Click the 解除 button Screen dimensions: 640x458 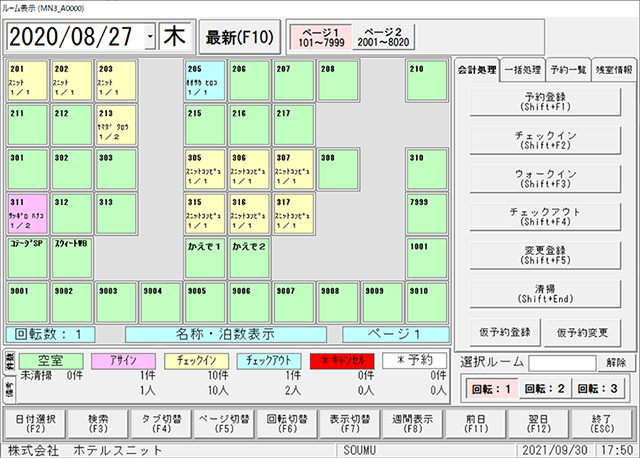(x=616, y=362)
